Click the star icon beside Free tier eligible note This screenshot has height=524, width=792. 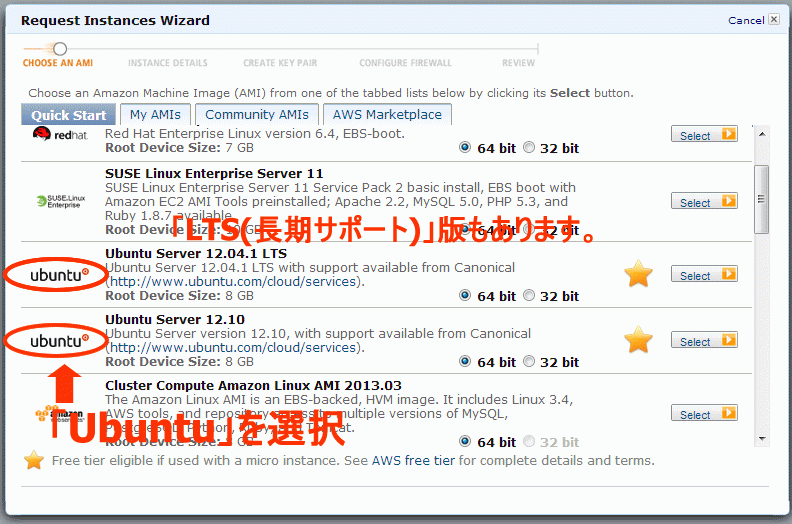34,460
